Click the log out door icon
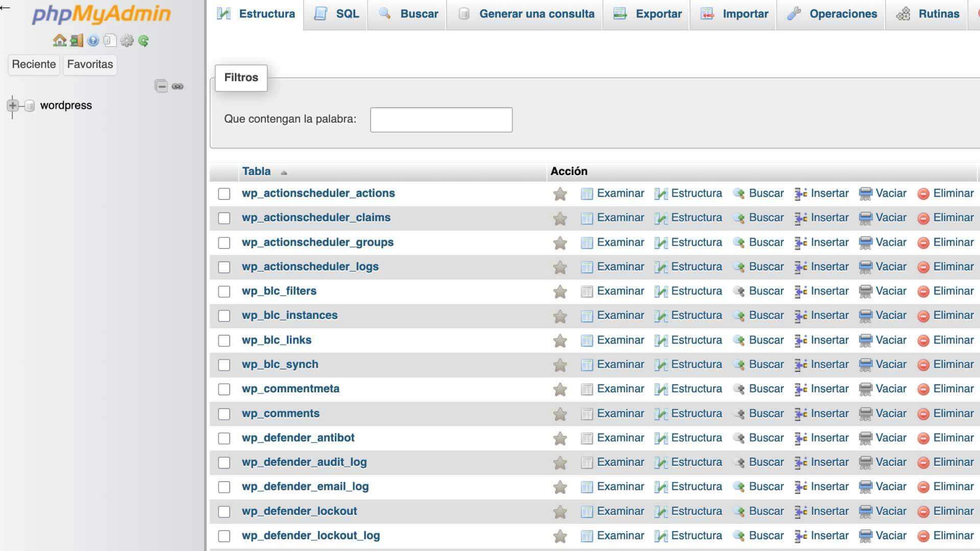Image resolution: width=980 pixels, height=551 pixels. tap(77, 40)
